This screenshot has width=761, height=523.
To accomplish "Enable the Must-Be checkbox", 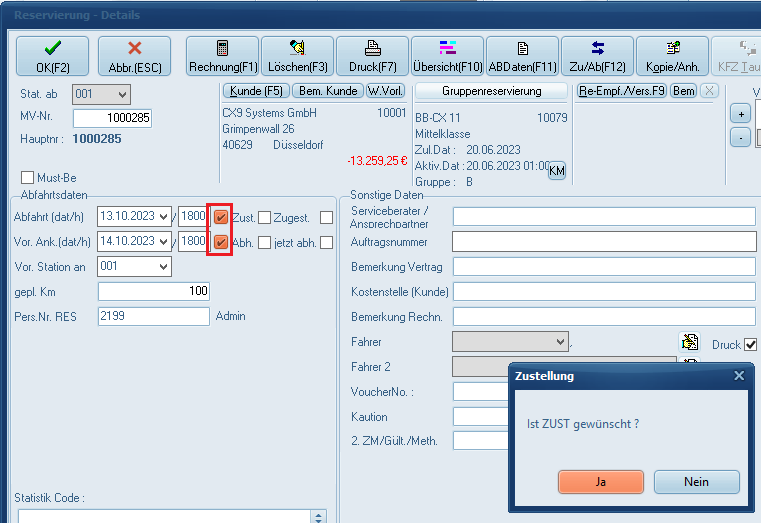I will coord(27,177).
